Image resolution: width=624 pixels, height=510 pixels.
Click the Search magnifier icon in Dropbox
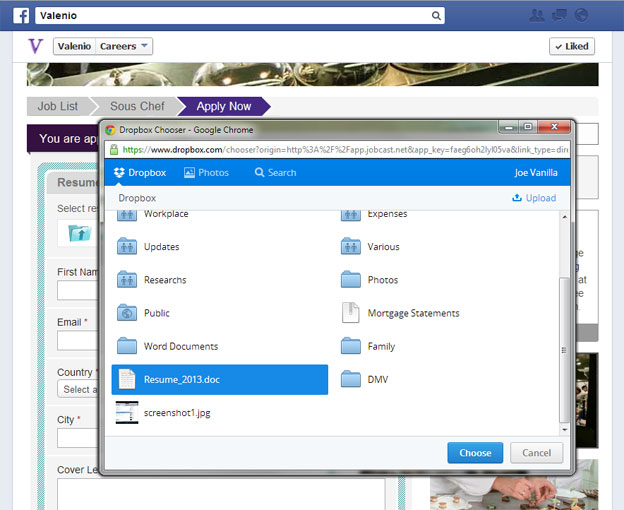[259, 172]
